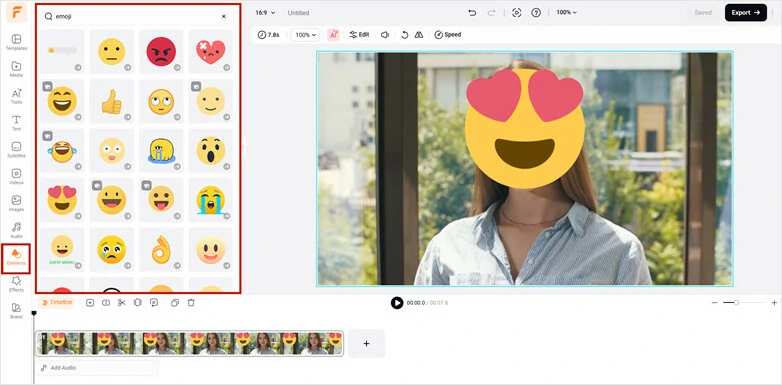Add the sad teardrop face emoji
The width and height of the screenshot is (782, 385).
tap(111, 250)
